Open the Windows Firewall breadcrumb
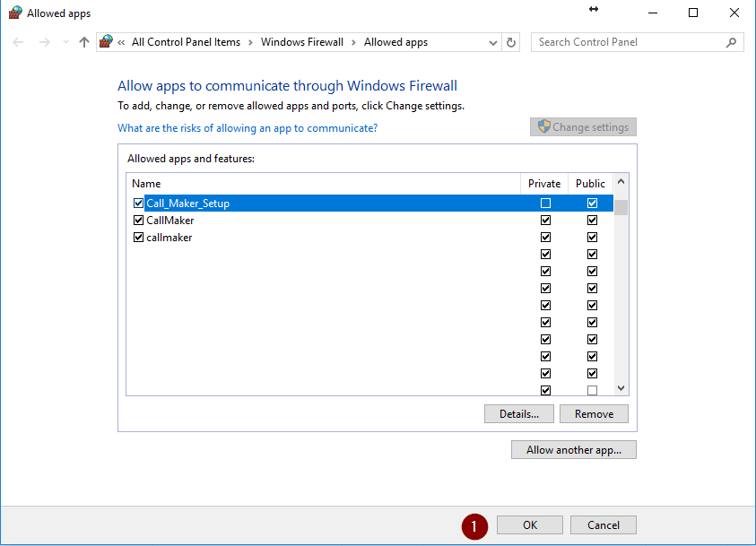The width and height of the screenshot is (756, 546). click(x=302, y=42)
